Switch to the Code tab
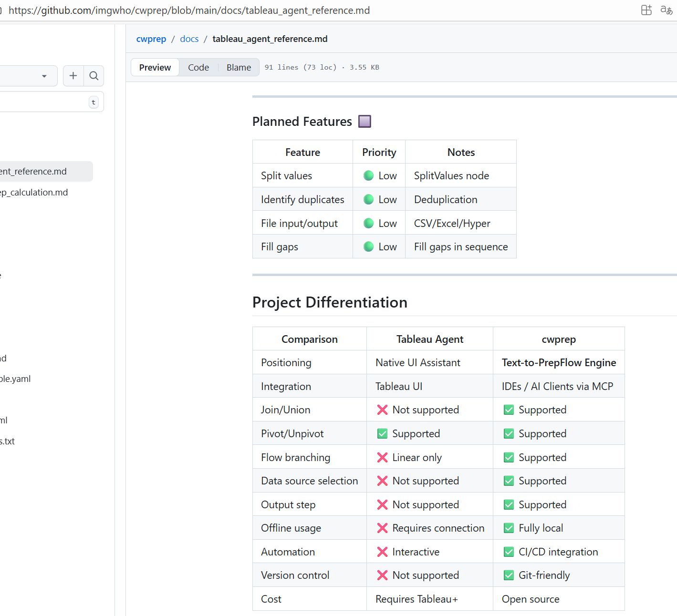This screenshot has width=677, height=616. (x=198, y=67)
